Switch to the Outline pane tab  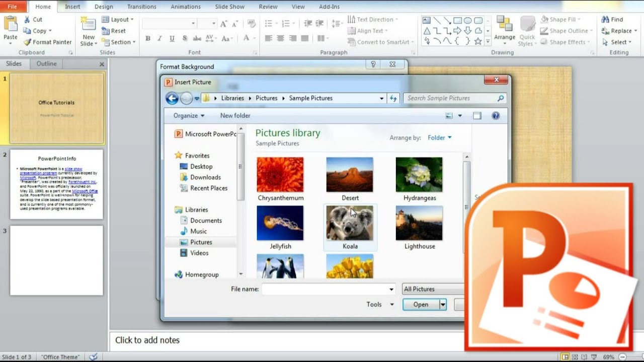(x=46, y=64)
